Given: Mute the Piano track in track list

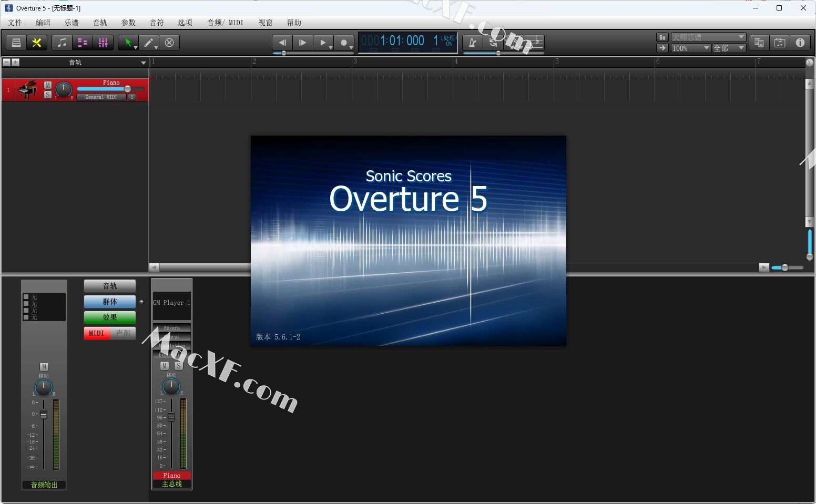Looking at the screenshot, I should [x=48, y=85].
